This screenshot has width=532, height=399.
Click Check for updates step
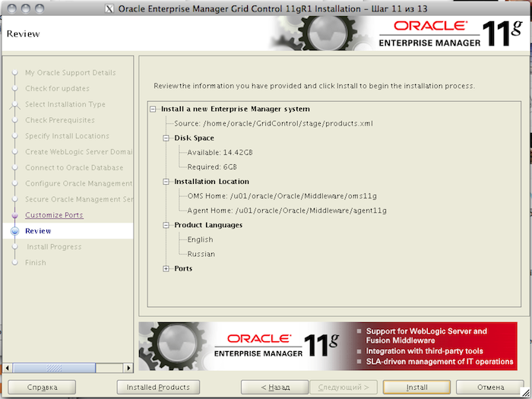coord(57,89)
